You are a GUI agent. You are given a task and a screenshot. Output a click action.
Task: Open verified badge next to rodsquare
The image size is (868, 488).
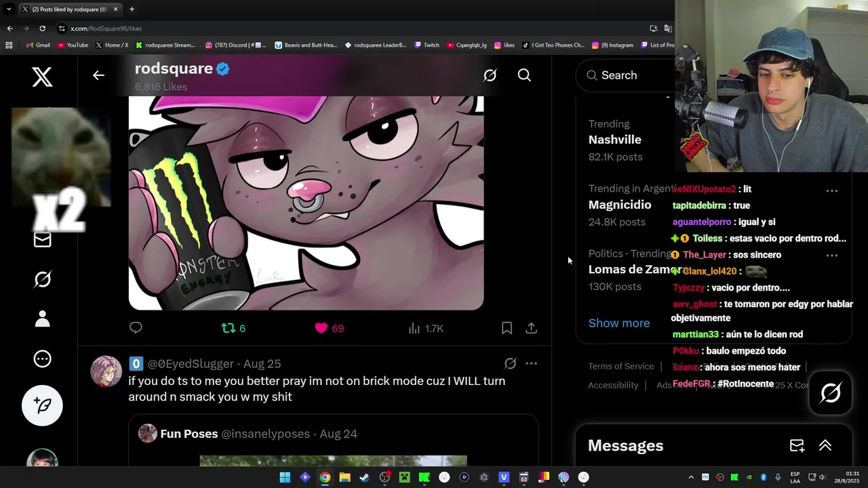click(x=222, y=68)
